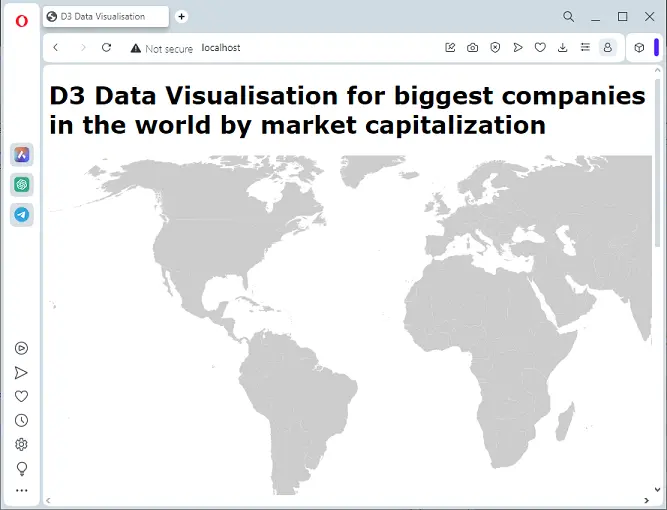Select the D3 Data Visualisation tab
Viewport: 667px width, 510px height.
click(106, 17)
